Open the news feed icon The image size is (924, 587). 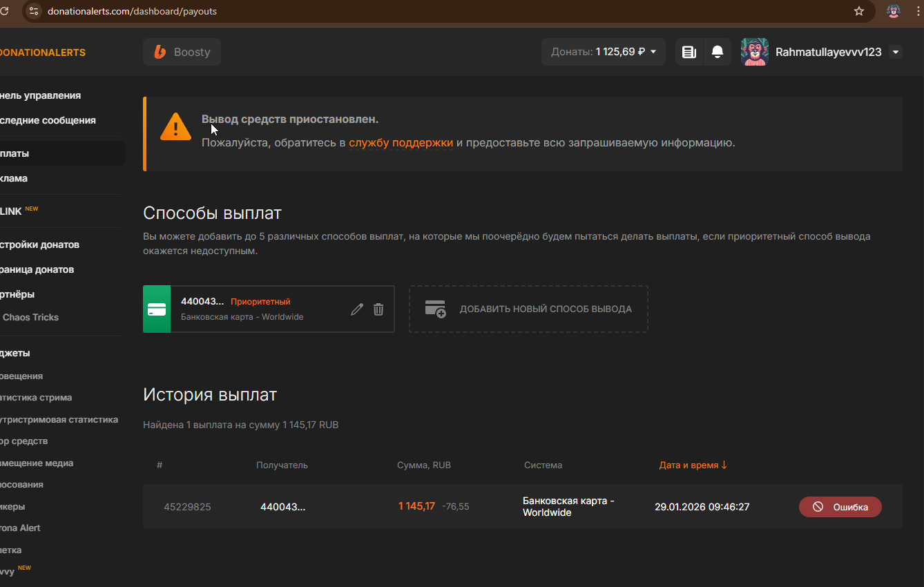click(x=689, y=52)
